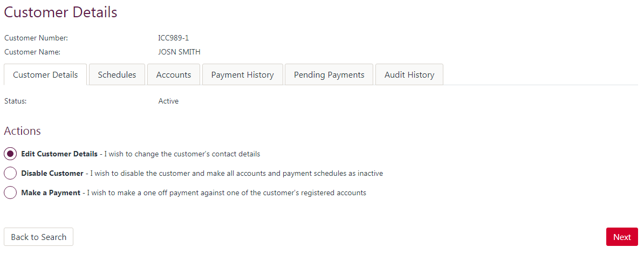The height and width of the screenshot is (254, 644).
Task: Switch to the Accounts tab
Action: pos(174,75)
